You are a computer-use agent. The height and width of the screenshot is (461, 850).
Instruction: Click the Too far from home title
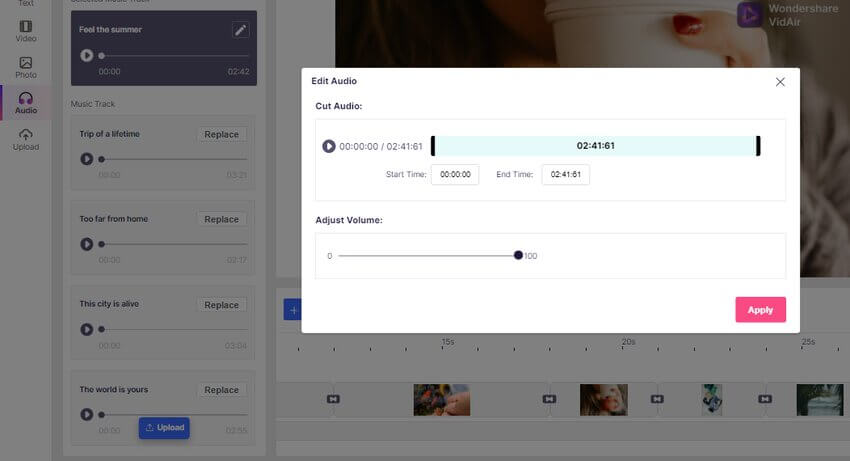(114, 219)
